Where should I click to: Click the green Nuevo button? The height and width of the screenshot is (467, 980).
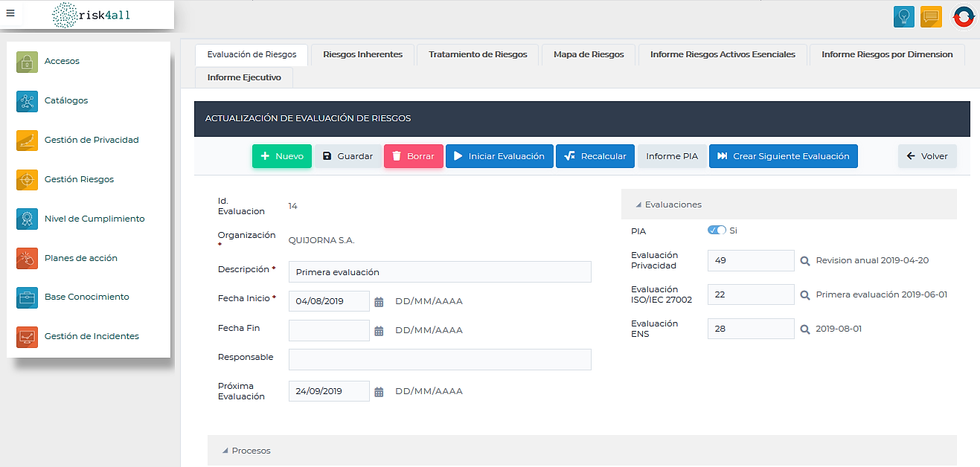282,156
